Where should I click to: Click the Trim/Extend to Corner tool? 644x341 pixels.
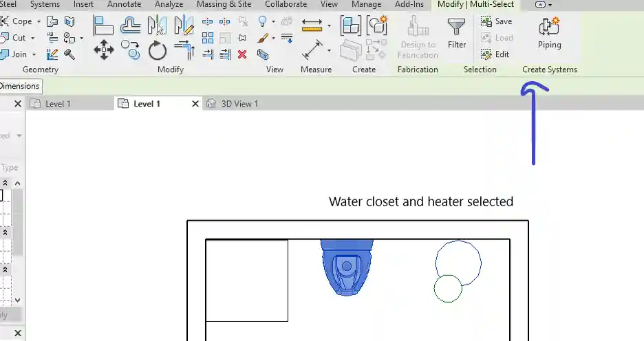tap(184, 49)
